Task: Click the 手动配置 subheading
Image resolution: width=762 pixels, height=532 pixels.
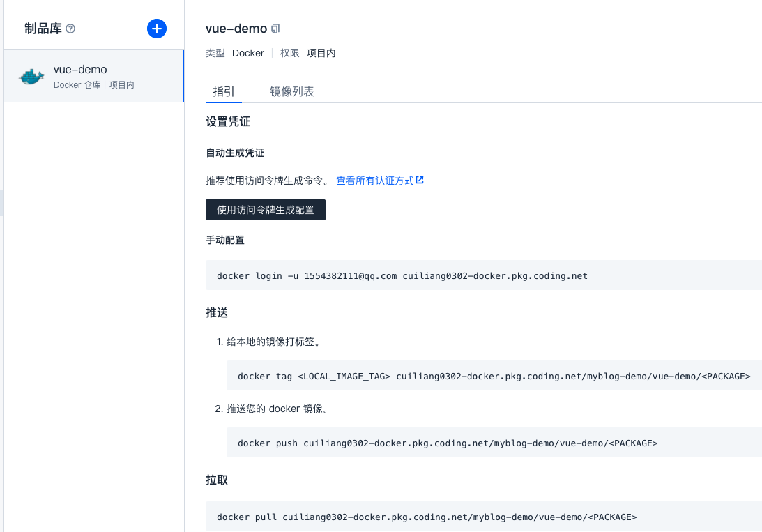Action: [225, 240]
